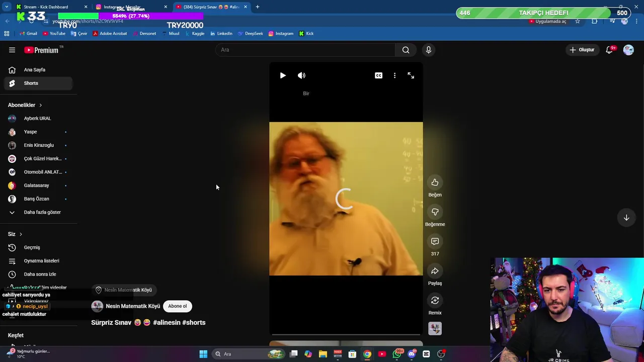Subscribe with the Abone ol button
Viewport: 644px width, 362px height.
[177, 306]
